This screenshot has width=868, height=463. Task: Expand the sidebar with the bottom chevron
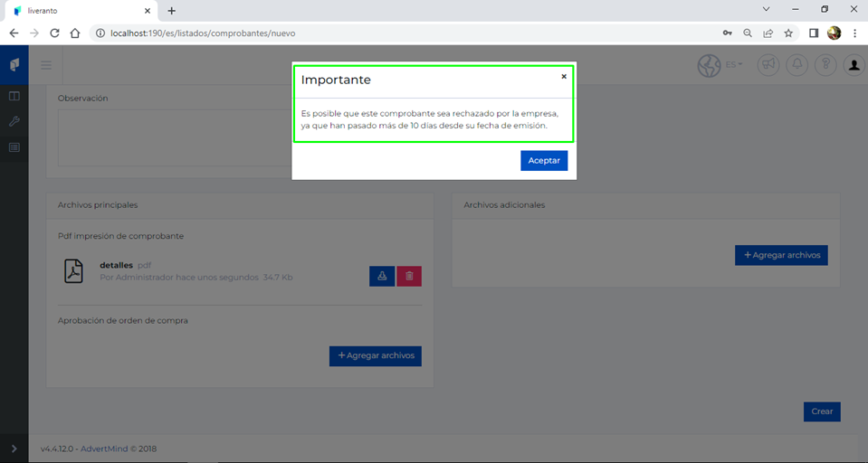[14, 449]
